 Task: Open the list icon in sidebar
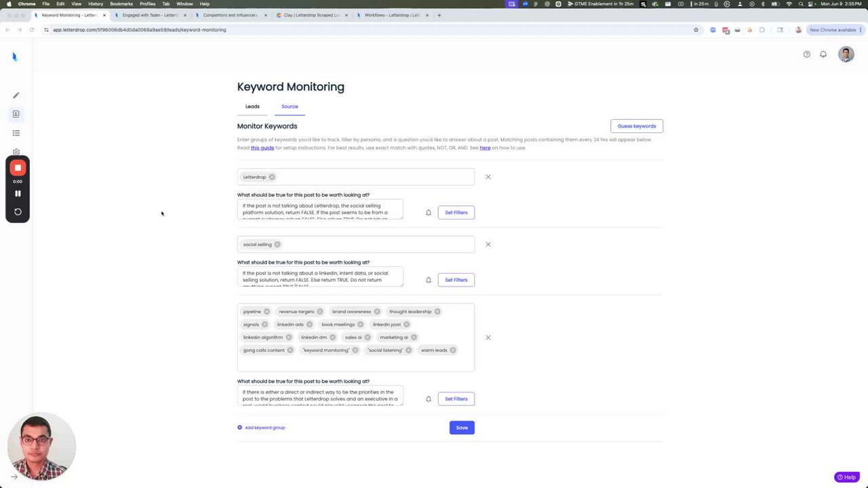[x=16, y=133]
